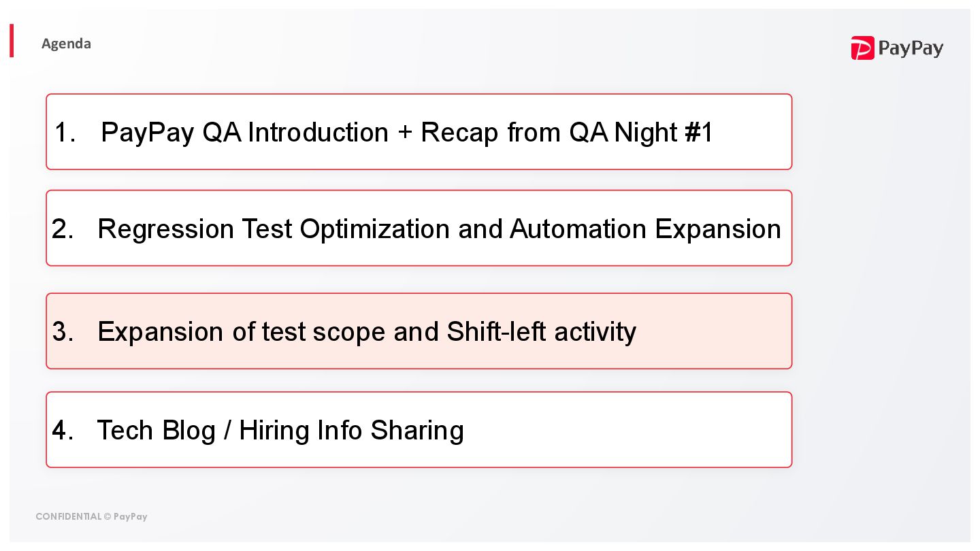Click the words Shift-left activity

[x=541, y=331]
